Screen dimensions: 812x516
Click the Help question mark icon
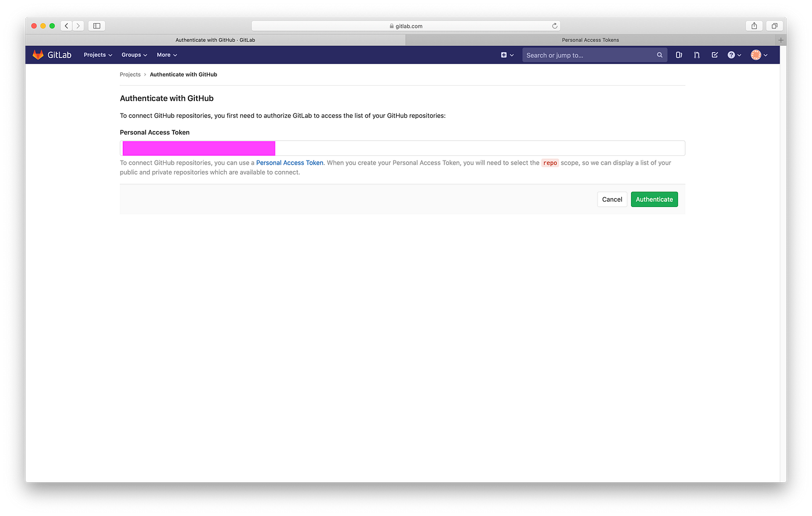pyautogui.click(x=732, y=54)
